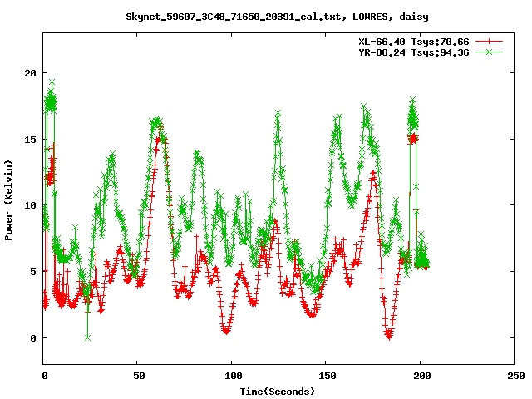Image resolution: width=532 pixels, height=399 pixels.
Task: Click the 50 tick label on x-axis
Action: (138, 376)
